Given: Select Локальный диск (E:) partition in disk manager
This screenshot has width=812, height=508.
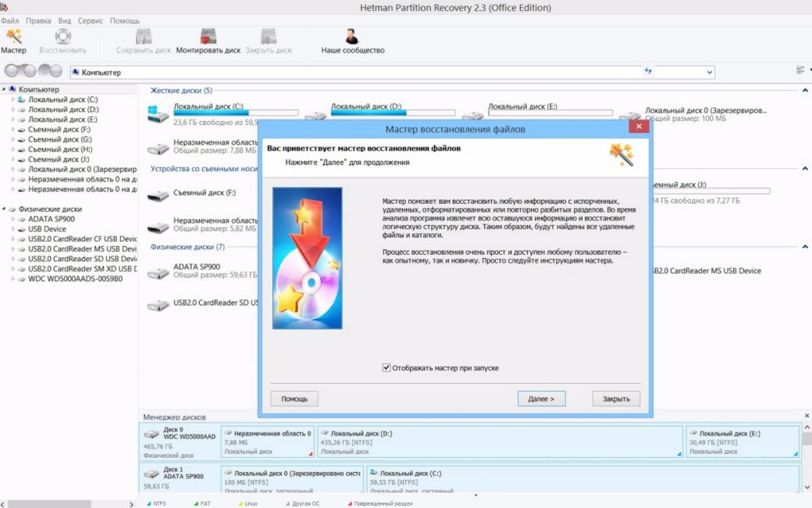Looking at the screenshot, I should [743, 442].
